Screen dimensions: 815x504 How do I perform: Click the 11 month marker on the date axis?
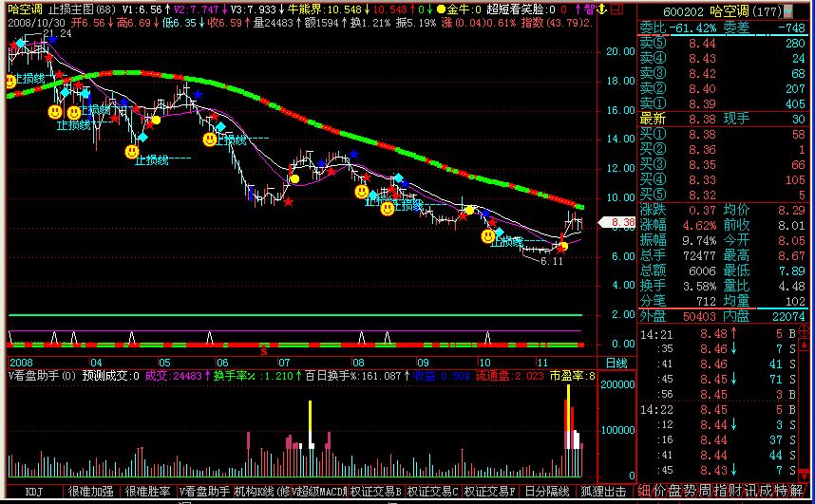542,363
